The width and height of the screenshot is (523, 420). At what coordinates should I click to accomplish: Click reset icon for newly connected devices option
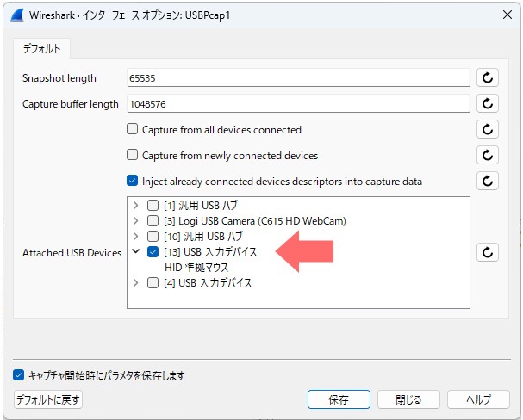488,156
